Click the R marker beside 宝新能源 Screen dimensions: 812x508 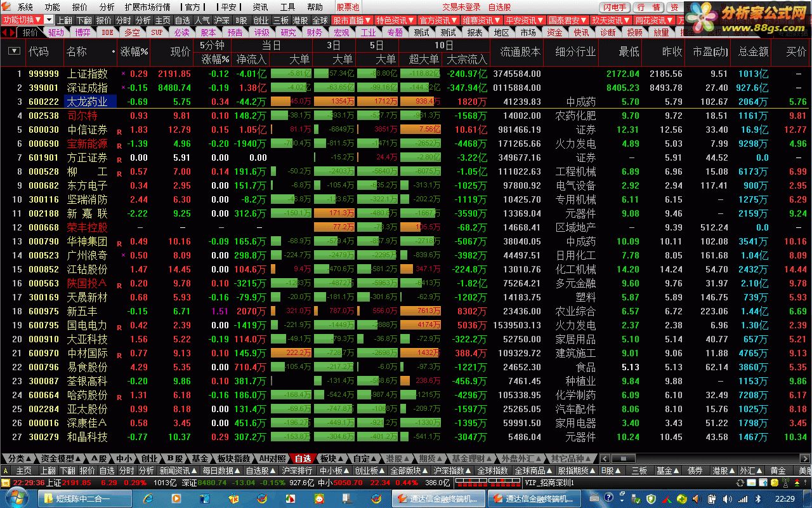pyautogui.click(x=119, y=146)
